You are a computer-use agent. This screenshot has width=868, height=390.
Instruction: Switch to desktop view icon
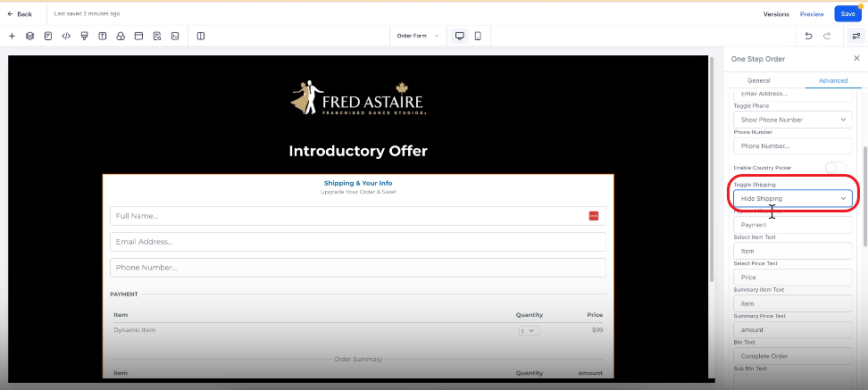460,36
